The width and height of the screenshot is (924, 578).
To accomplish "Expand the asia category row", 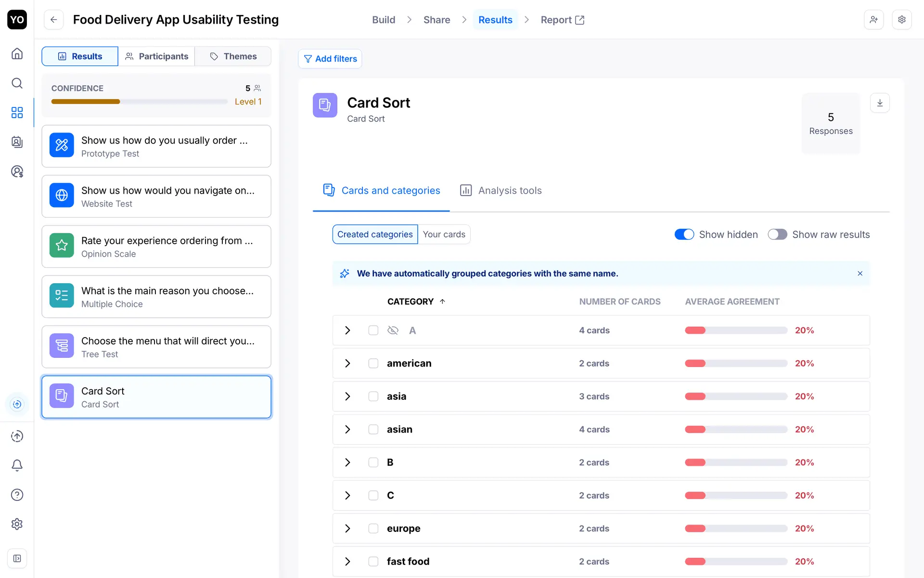I will (x=347, y=396).
